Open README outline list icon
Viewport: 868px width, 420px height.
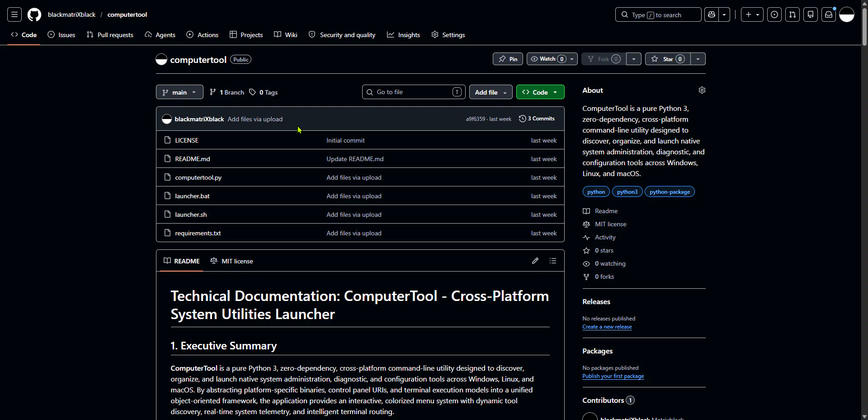[x=553, y=261]
